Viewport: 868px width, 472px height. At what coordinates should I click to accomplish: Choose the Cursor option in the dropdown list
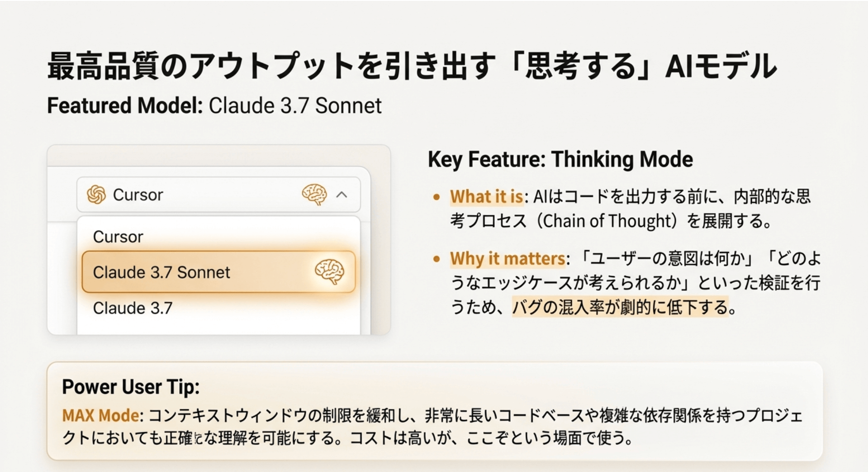tap(118, 237)
